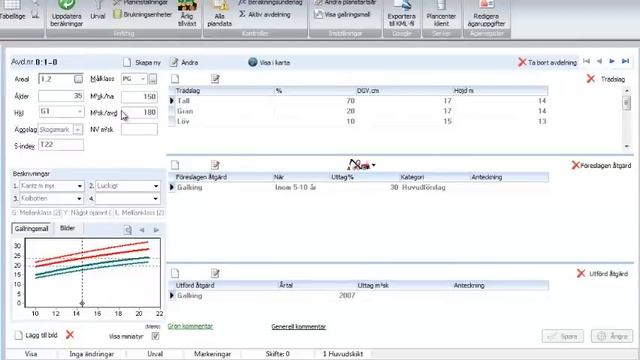Delete via Ta bort avdelning

coord(547,62)
